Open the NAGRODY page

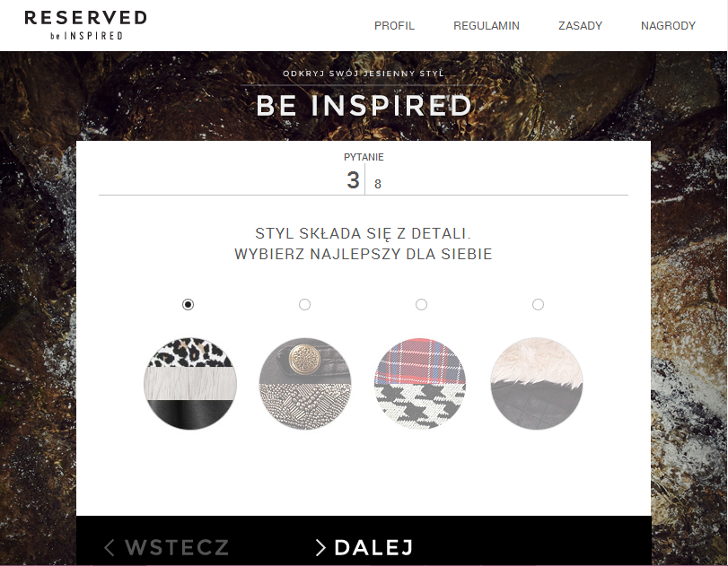pos(668,25)
